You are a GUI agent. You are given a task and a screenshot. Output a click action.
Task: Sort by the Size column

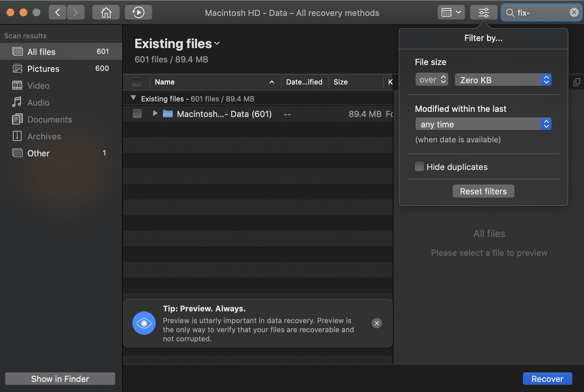click(356, 82)
